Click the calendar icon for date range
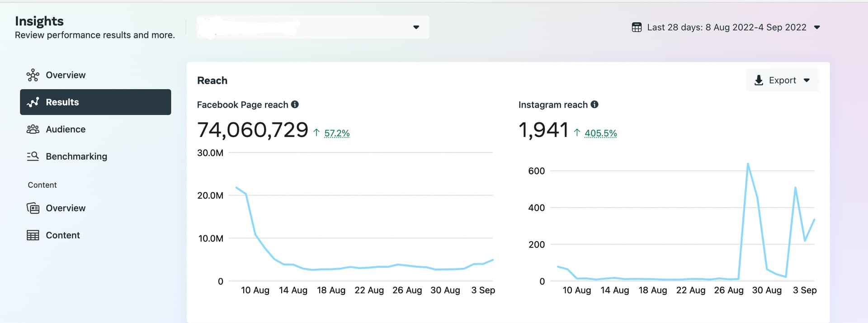 (x=637, y=27)
